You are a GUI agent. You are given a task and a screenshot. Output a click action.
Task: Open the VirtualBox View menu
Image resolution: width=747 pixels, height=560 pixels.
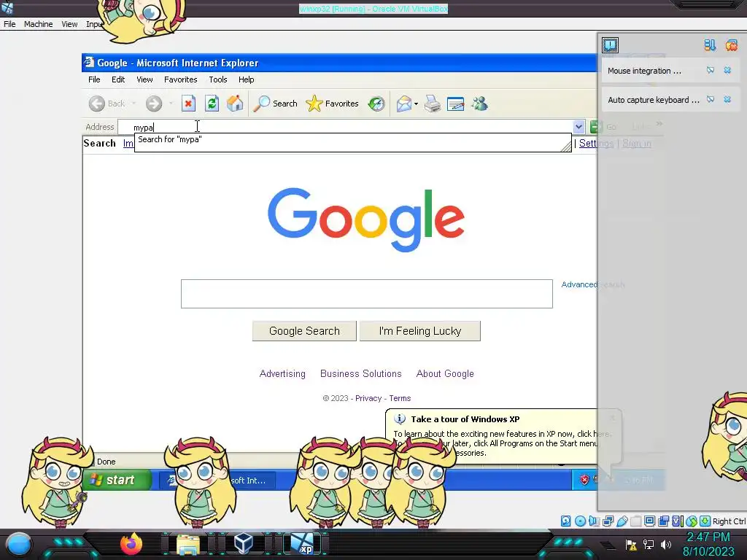[69, 24]
